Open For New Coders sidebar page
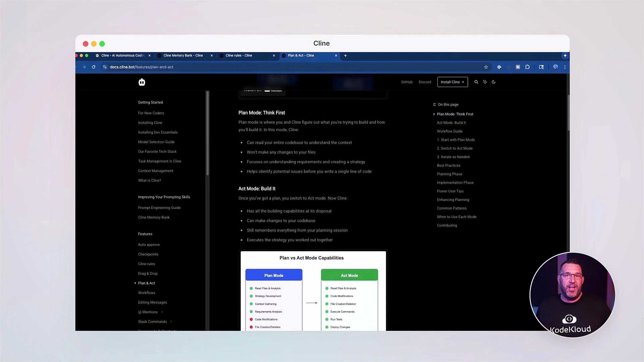644x362 pixels. (151, 113)
